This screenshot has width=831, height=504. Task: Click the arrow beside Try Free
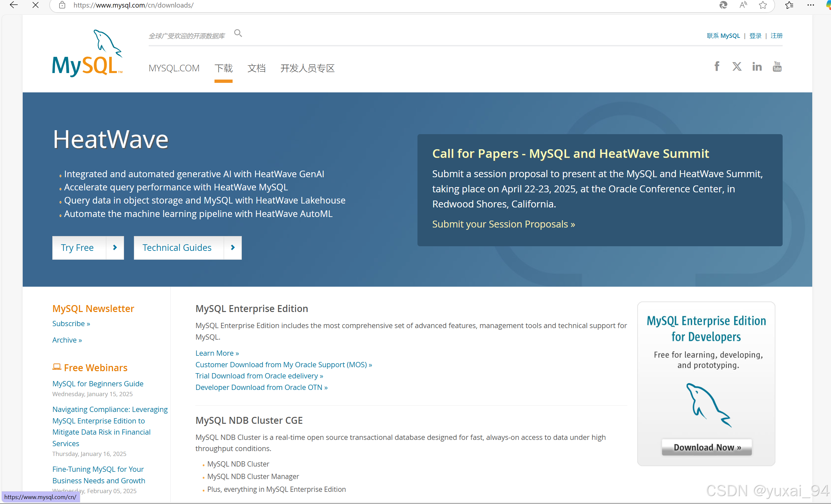click(x=115, y=248)
